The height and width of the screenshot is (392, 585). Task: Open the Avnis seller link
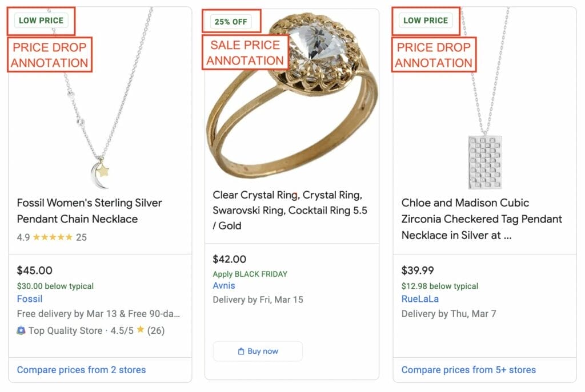click(223, 286)
